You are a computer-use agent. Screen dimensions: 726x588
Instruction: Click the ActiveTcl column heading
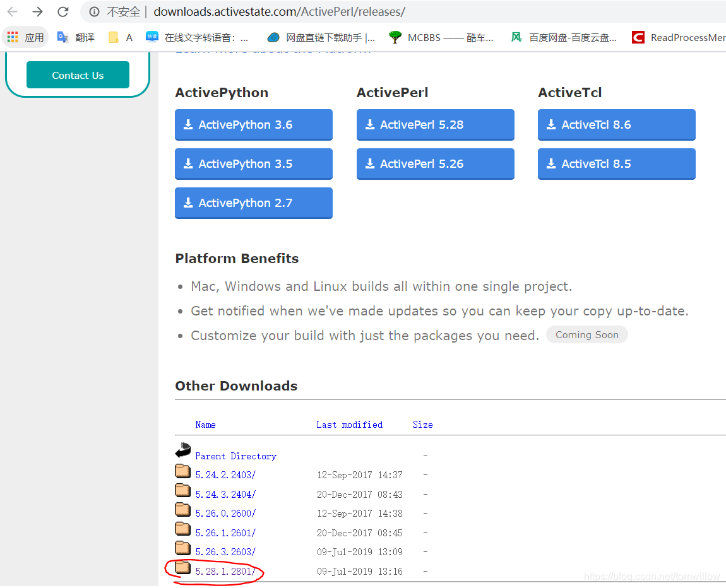click(570, 93)
